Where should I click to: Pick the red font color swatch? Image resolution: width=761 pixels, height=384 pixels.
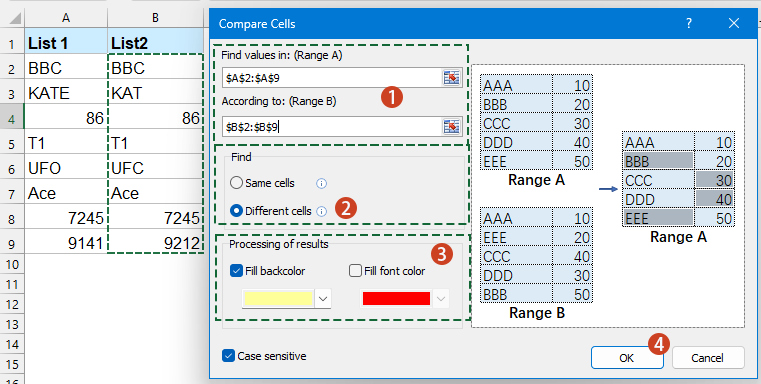pyautogui.click(x=396, y=299)
